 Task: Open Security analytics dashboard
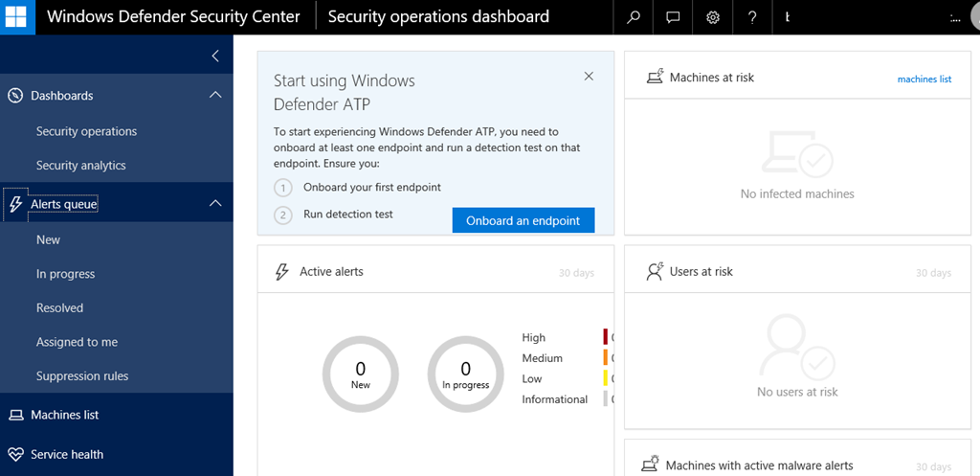pos(81,166)
